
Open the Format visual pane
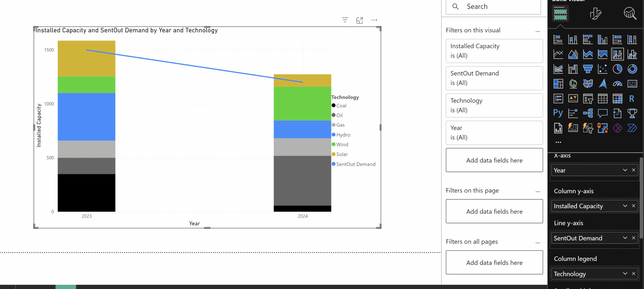[x=596, y=14]
